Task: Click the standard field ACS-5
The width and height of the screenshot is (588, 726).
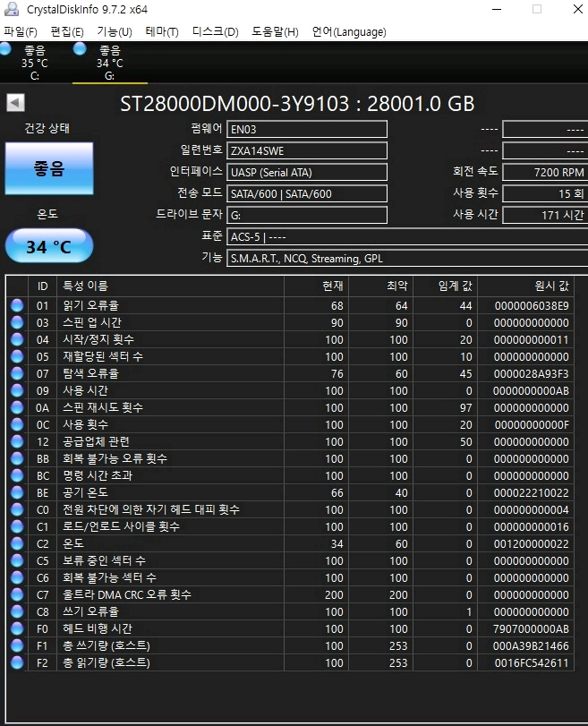Action: pyautogui.click(x=407, y=236)
